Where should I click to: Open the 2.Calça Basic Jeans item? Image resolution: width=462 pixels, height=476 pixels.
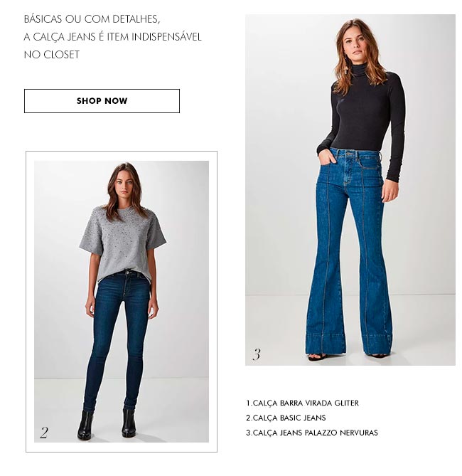(286, 418)
